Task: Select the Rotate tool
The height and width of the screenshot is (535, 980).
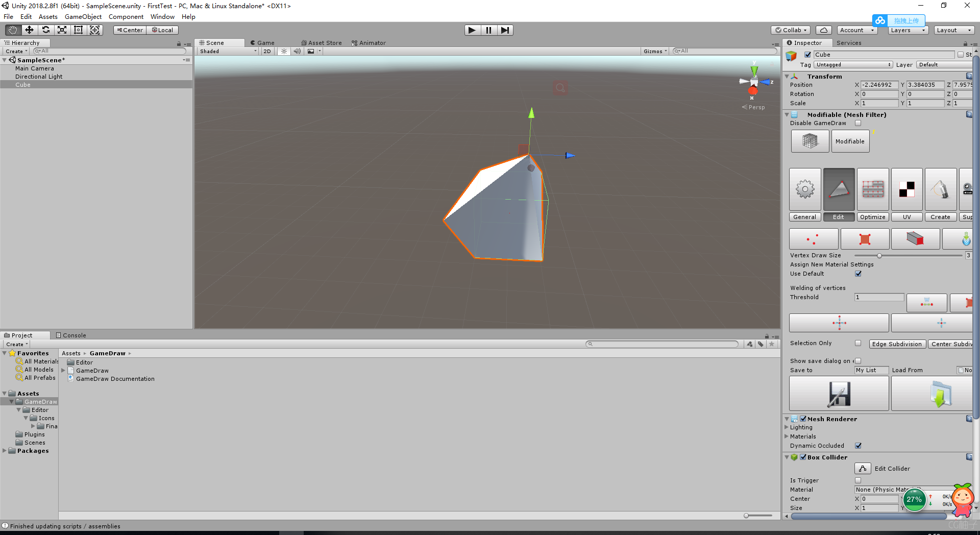Action: pos(45,30)
